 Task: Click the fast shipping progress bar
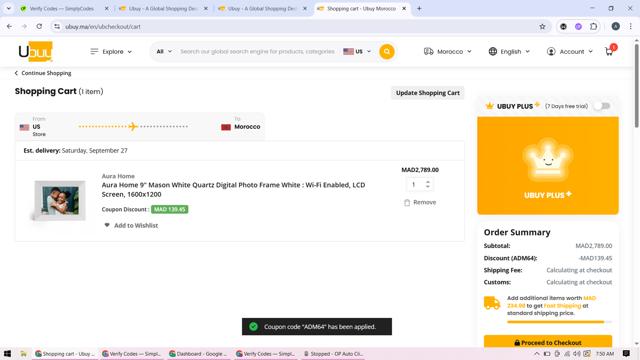click(559, 322)
